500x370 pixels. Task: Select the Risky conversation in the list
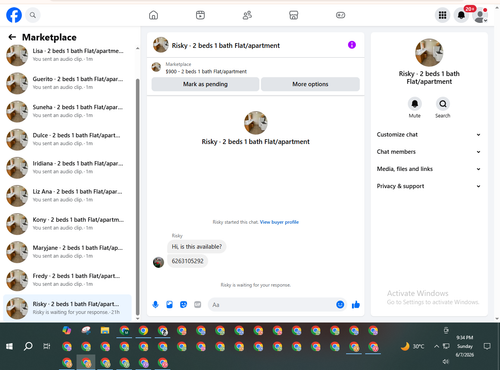(x=67, y=308)
